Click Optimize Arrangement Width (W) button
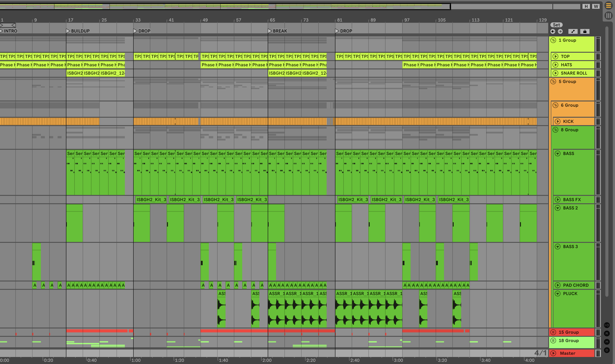Screen dimensions: 615x364 point(596,6)
